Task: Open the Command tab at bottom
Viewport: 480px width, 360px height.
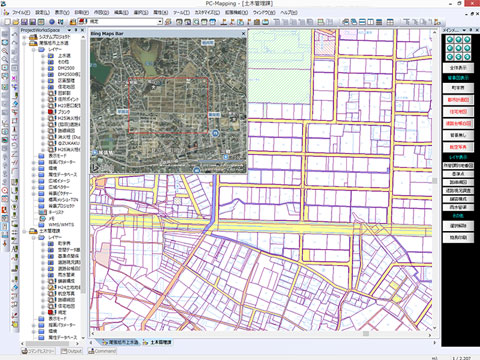Action: point(102,351)
